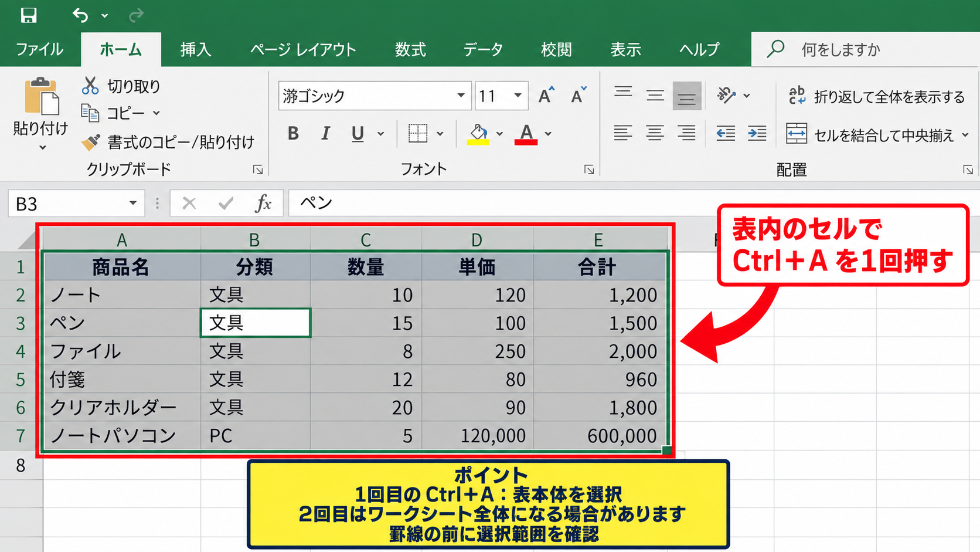Open the 游ゴシック font name dropdown
Screen dimensions: 980x552
tap(461, 96)
